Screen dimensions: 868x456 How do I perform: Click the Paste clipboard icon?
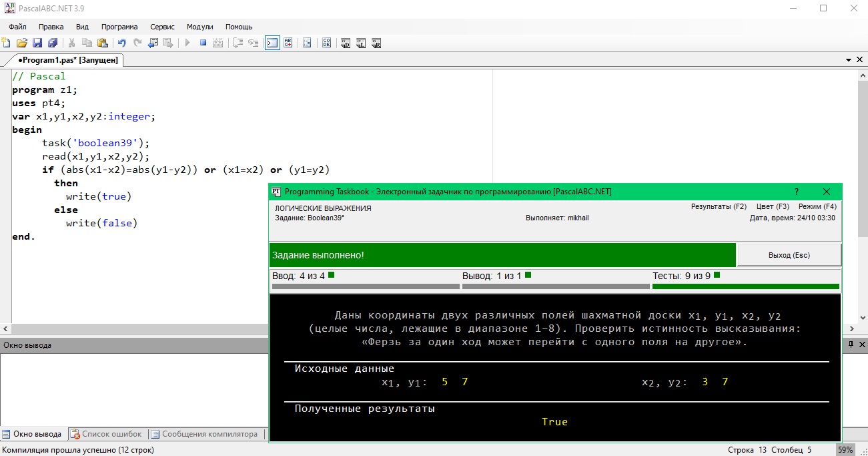[x=103, y=43]
